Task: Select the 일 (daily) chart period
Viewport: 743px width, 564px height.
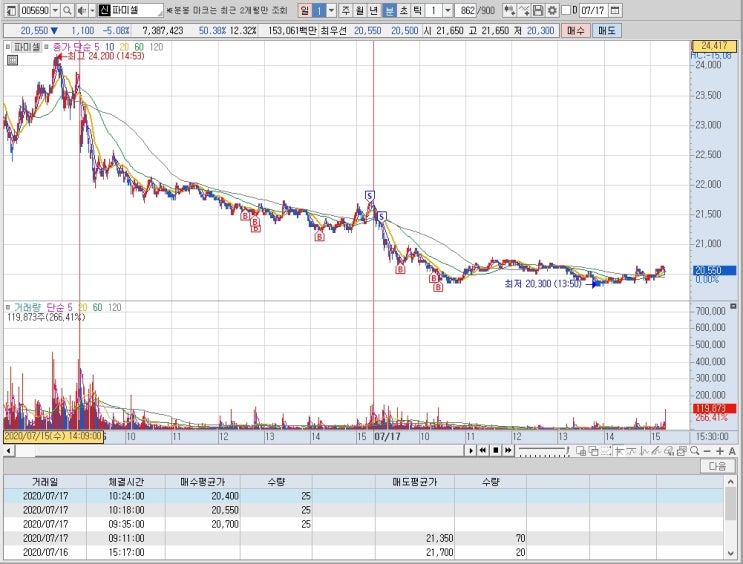Action: (305, 10)
